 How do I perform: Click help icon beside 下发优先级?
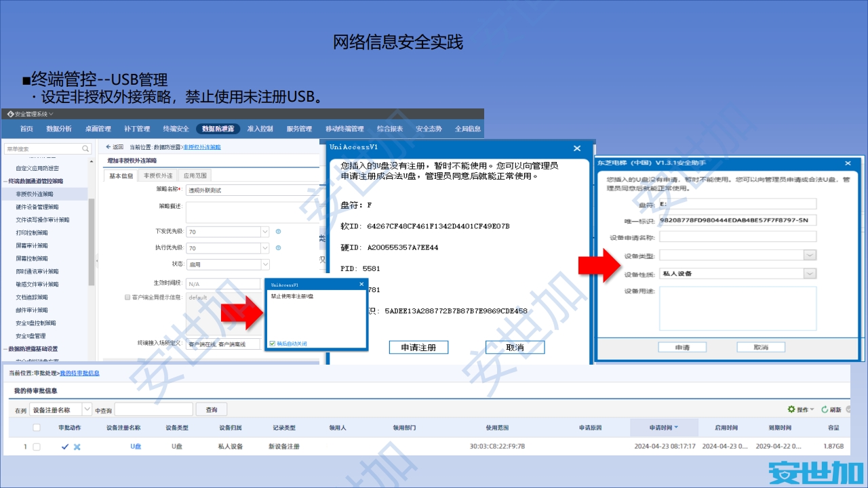278,231
